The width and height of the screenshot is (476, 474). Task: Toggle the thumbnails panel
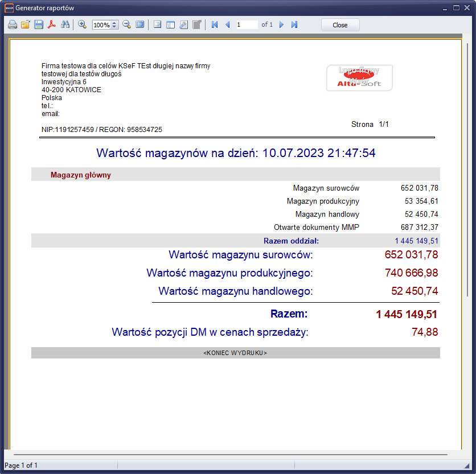[170, 25]
